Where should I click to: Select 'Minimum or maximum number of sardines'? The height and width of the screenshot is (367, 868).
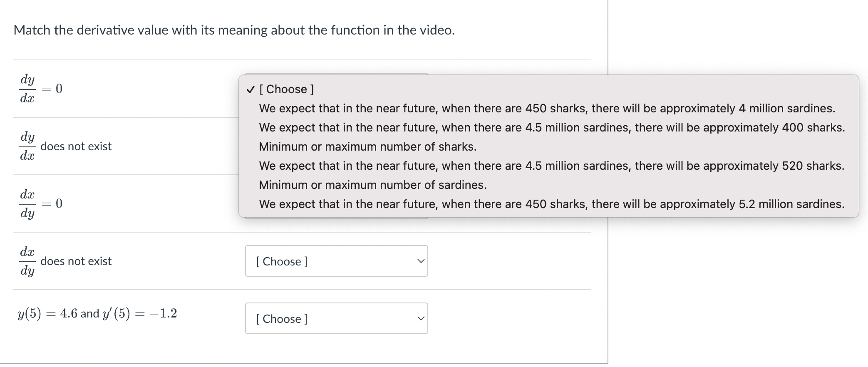pyautogui.click(x=372, y=185)
